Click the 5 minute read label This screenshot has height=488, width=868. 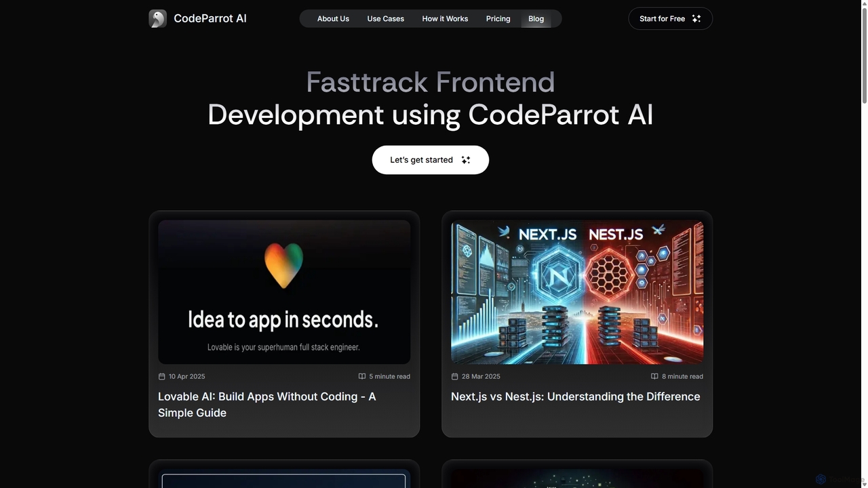point(390,376)
